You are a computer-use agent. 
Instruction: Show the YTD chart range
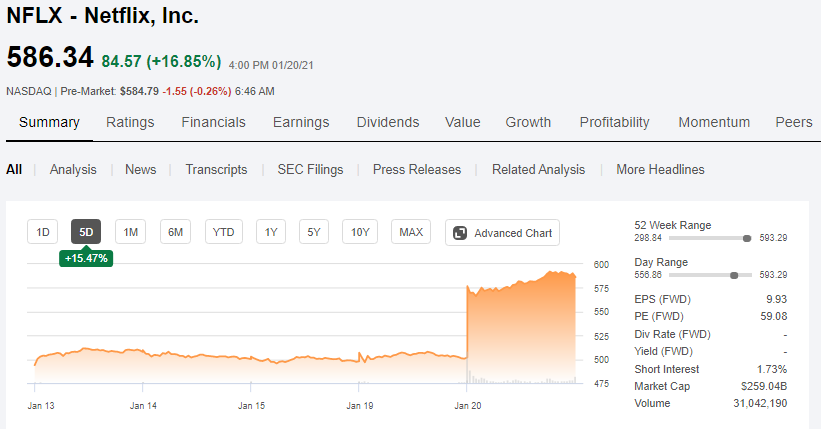224,232
